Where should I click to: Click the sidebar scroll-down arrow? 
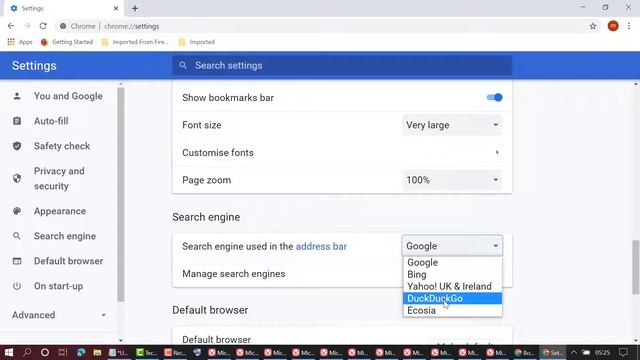121,340
